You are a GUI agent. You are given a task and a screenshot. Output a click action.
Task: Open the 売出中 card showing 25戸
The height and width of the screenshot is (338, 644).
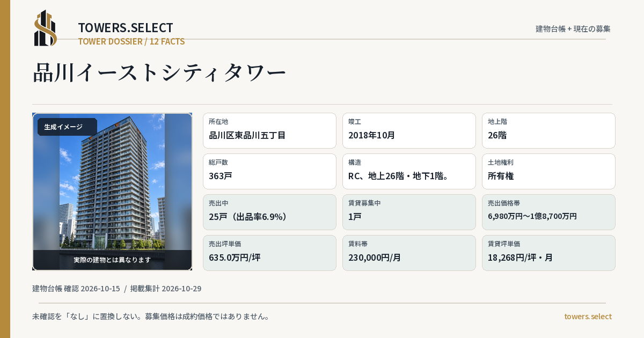click(269, 212)
